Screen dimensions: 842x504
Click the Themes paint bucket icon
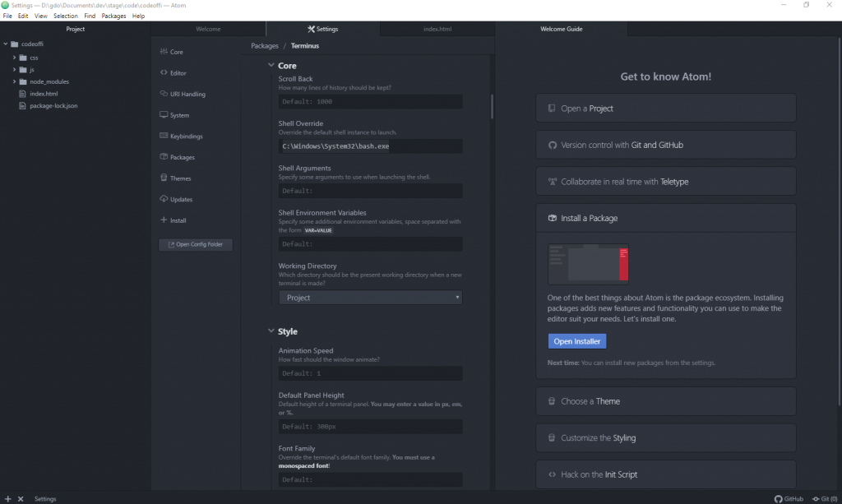164,178
